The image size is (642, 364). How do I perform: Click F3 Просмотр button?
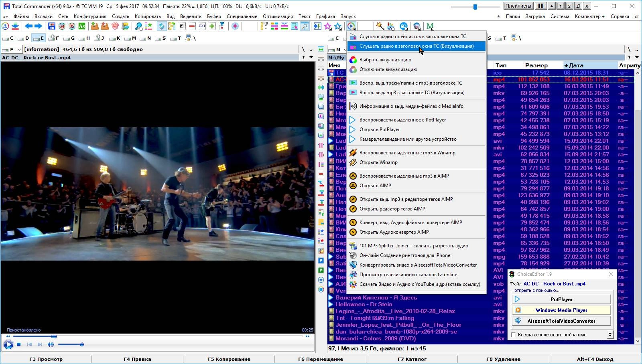[46, 359]
